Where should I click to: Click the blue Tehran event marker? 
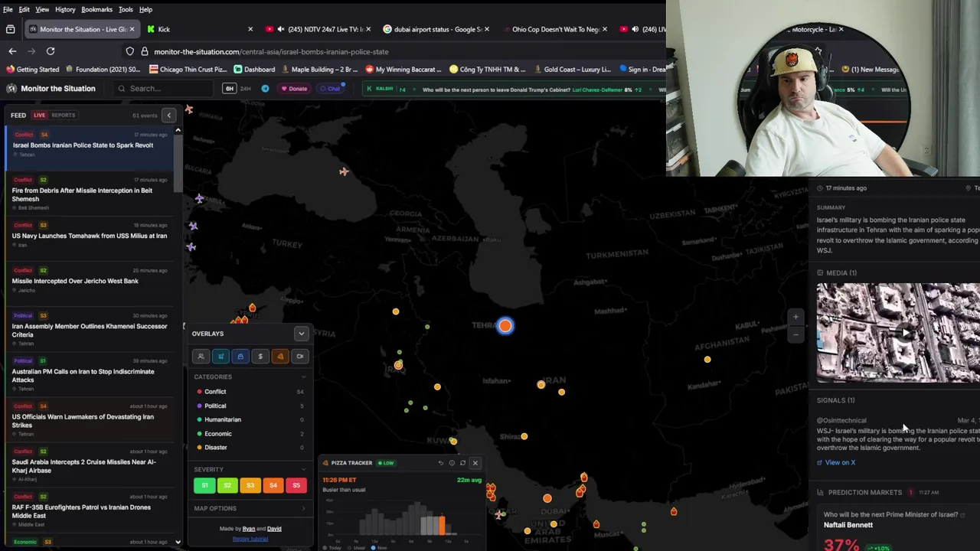(x=505, y=326)
